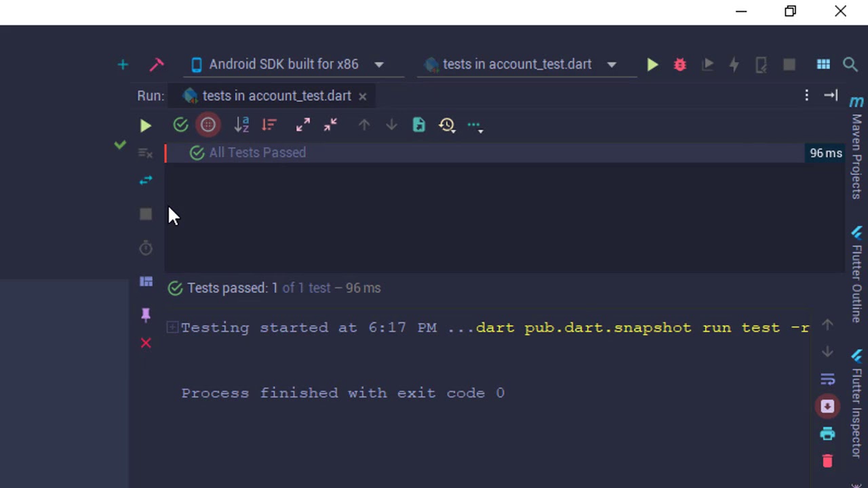Screen dimensions: 868x488
Task: Close the tests in account_test.dart run tab
Action: [x=363, y=96]
